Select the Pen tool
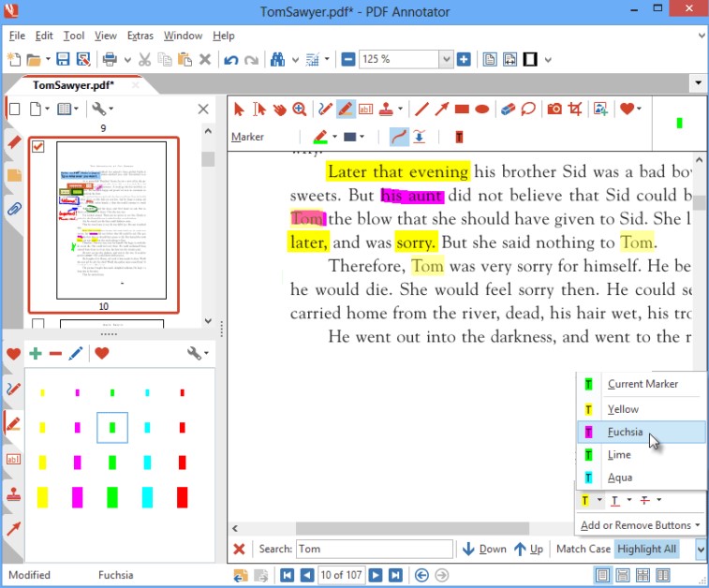The image size is (709, 588). 325,110
